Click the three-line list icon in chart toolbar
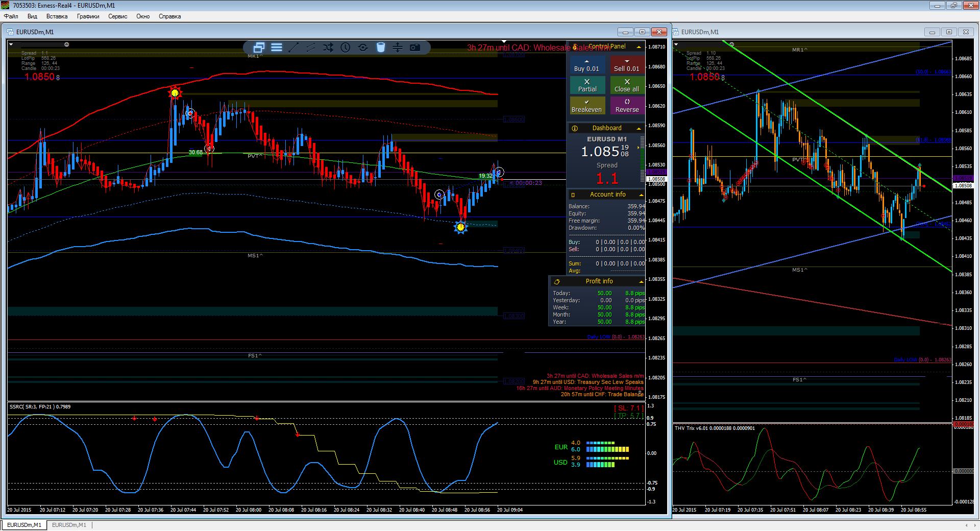 277,47
